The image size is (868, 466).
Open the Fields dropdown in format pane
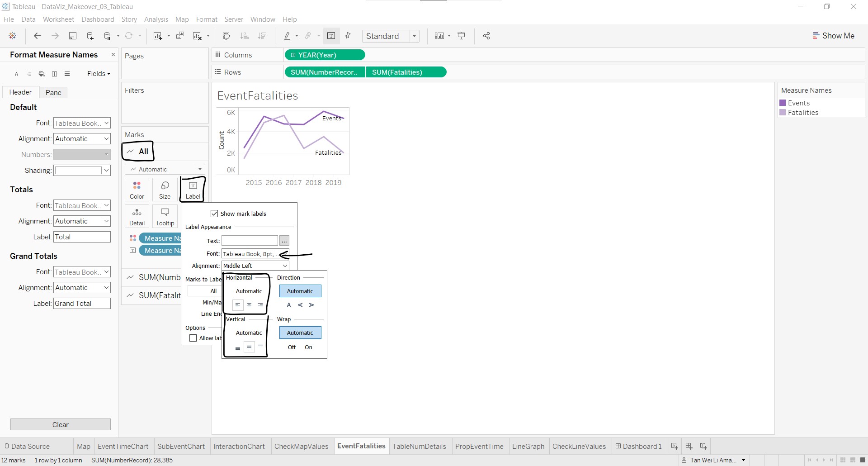99,74
